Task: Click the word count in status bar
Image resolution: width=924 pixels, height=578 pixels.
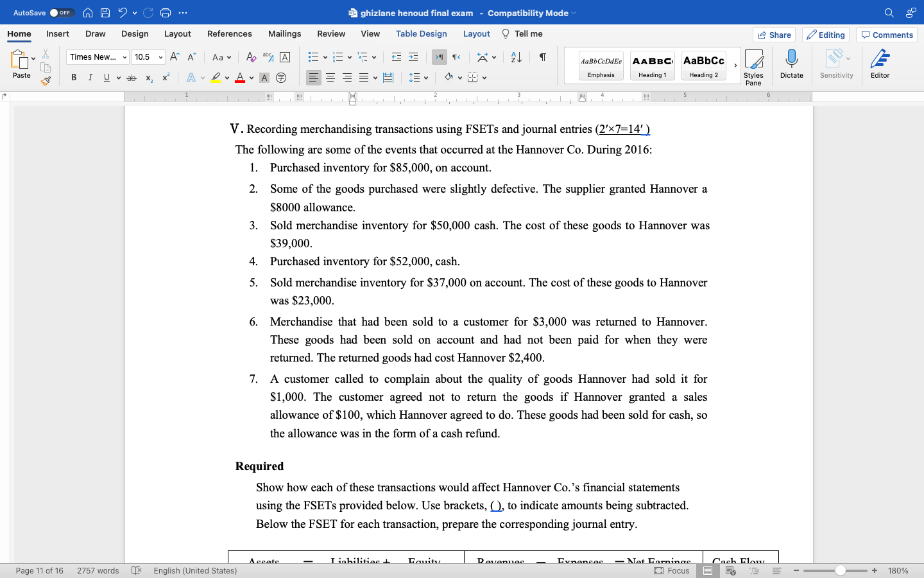Action: 97,570
